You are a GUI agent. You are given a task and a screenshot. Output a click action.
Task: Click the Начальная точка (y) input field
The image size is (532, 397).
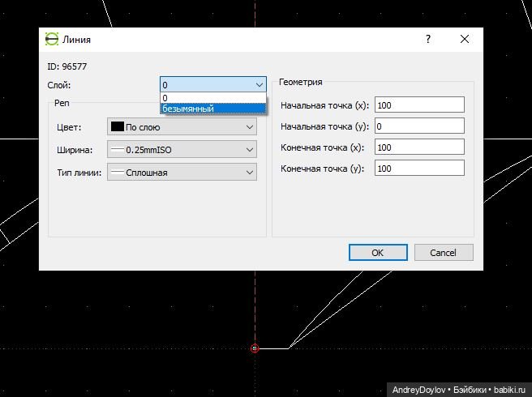point(418,126)
